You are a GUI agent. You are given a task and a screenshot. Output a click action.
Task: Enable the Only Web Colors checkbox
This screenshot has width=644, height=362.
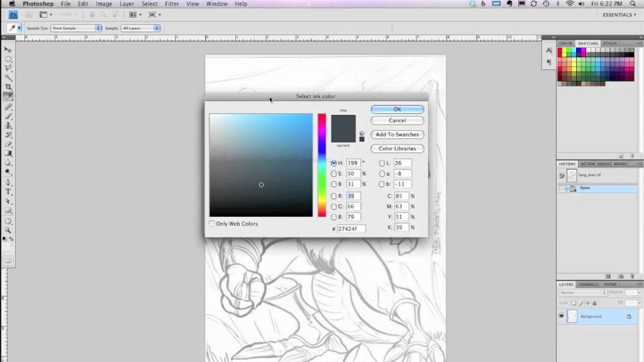point(212,223)
